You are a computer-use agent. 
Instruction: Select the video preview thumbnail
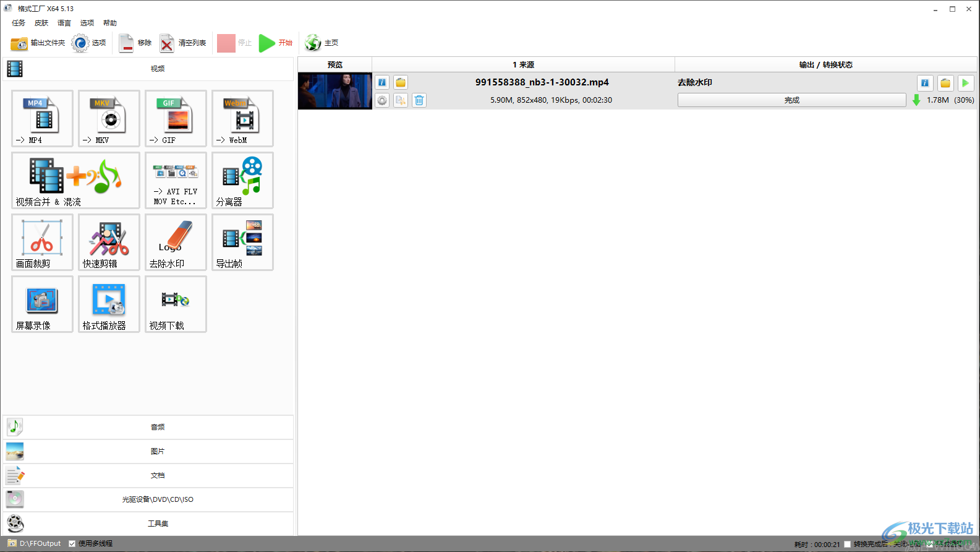[335, 91]
